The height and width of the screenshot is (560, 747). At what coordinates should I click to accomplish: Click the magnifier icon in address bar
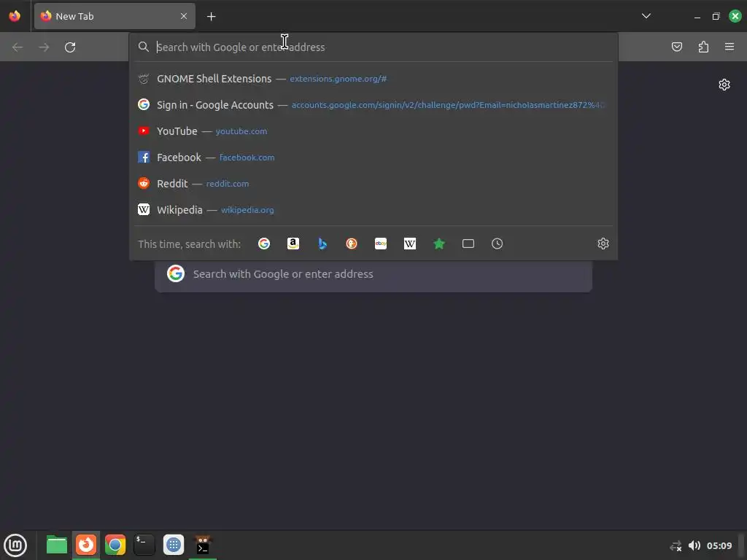[x=144, y=47]
